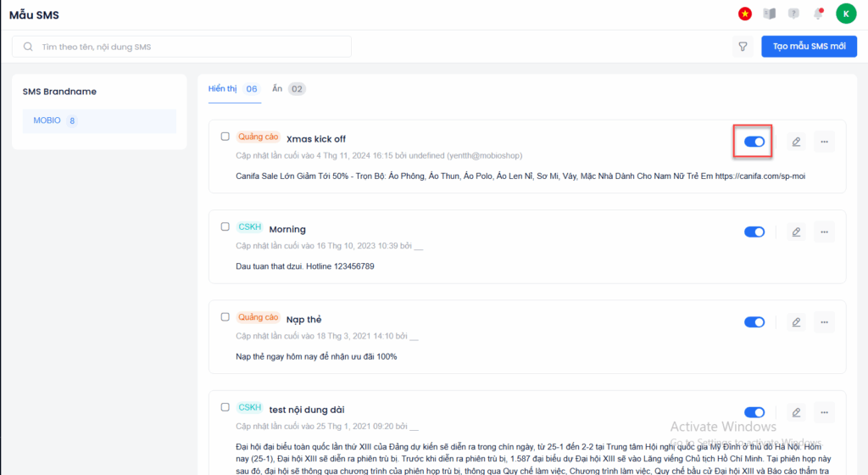Tick the test nội dung dài checkbox
The image size is (868, 475).
pyautogui.click(x=225, y=407)
